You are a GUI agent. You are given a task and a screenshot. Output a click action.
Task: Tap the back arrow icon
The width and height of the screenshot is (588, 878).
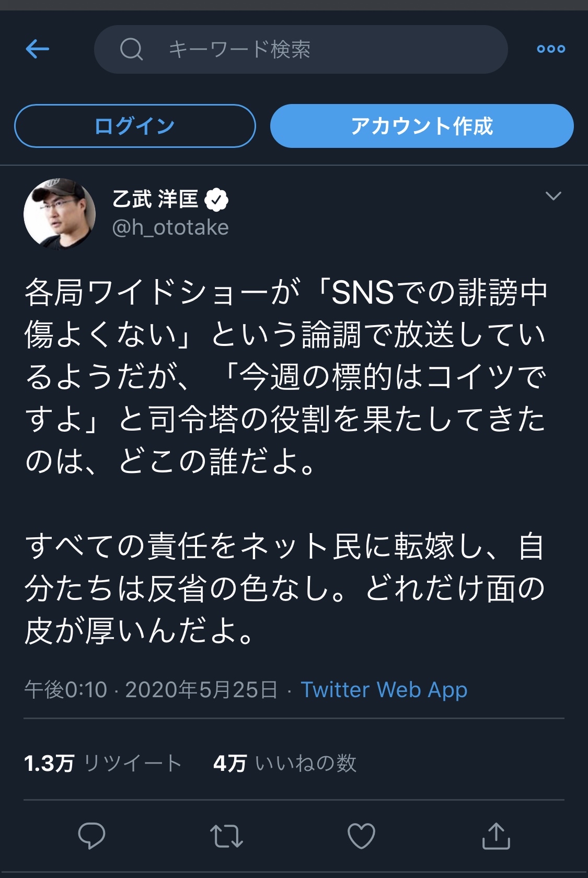(37, 49)
